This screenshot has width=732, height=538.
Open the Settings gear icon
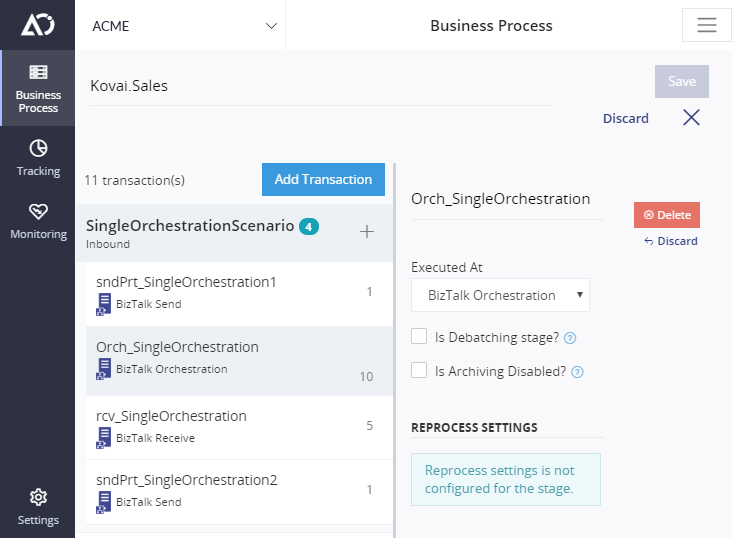point(38,497)
